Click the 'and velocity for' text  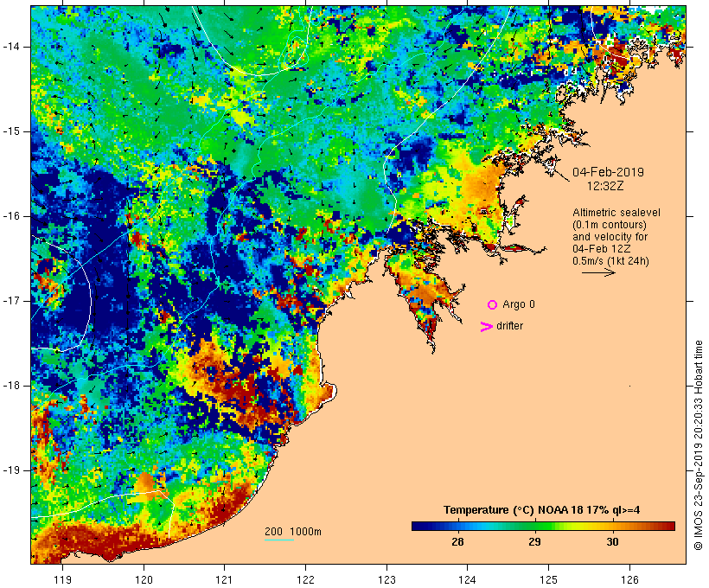pos(610,237)
